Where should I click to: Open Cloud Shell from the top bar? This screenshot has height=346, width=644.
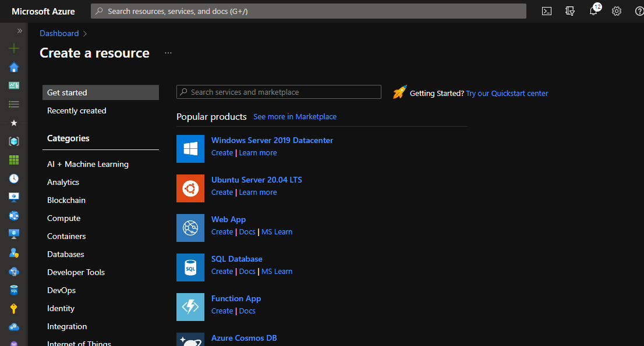pos(546,11)
